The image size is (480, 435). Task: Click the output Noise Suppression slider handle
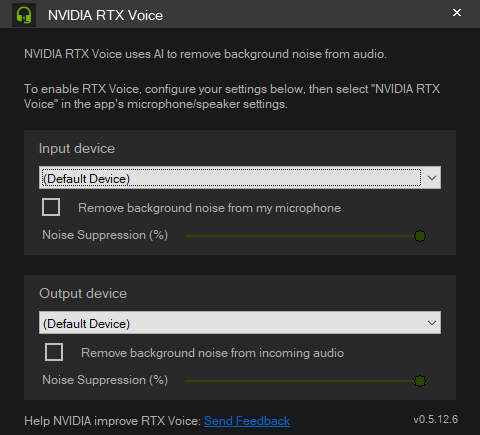click(420, 381)
